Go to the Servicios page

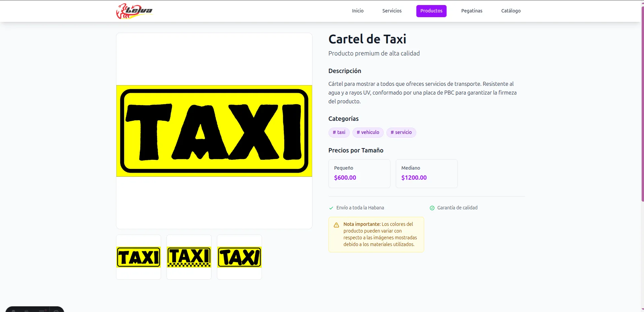[x=392, y=11]
